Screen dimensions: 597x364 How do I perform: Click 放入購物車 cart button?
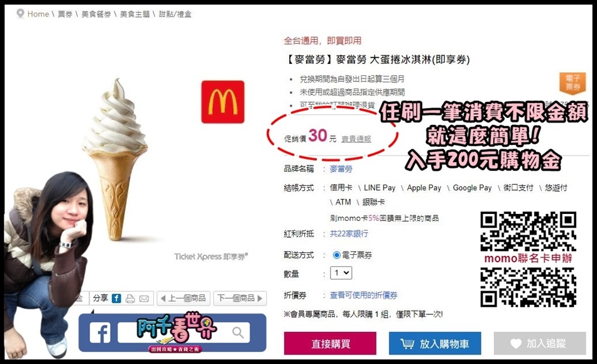point(435,343)
